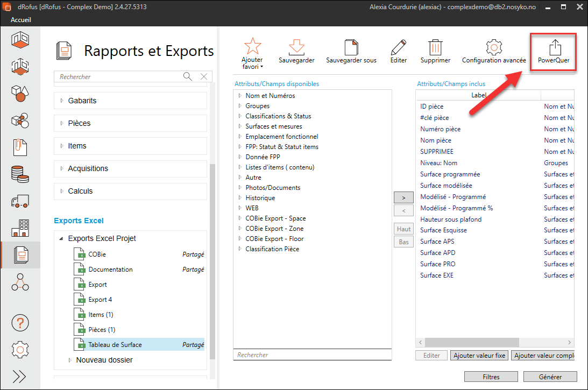Collapse the Exports Excel Projet folder
588x390 pixels.
[62, 238]
